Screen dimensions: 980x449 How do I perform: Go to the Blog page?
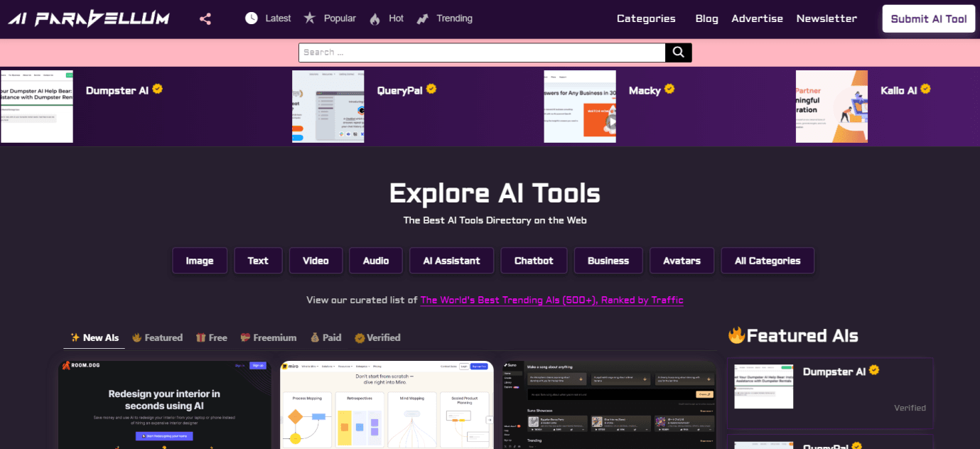706,18
